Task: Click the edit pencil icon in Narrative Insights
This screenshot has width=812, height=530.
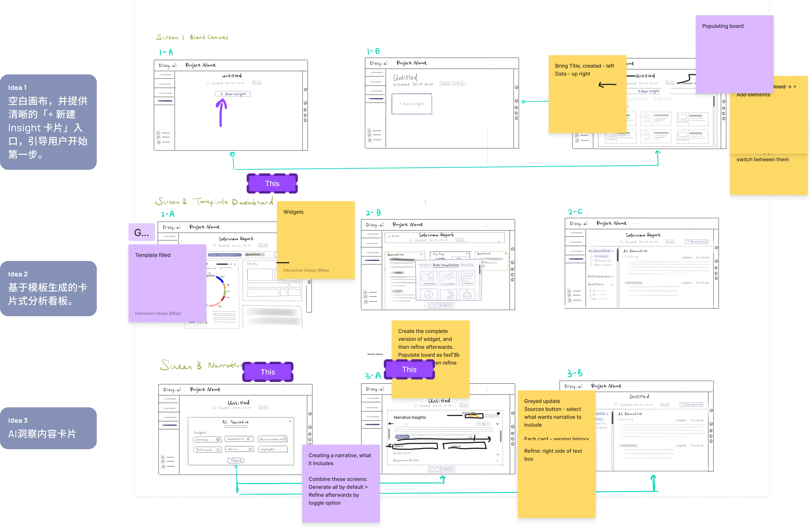Action: [478, 424]
